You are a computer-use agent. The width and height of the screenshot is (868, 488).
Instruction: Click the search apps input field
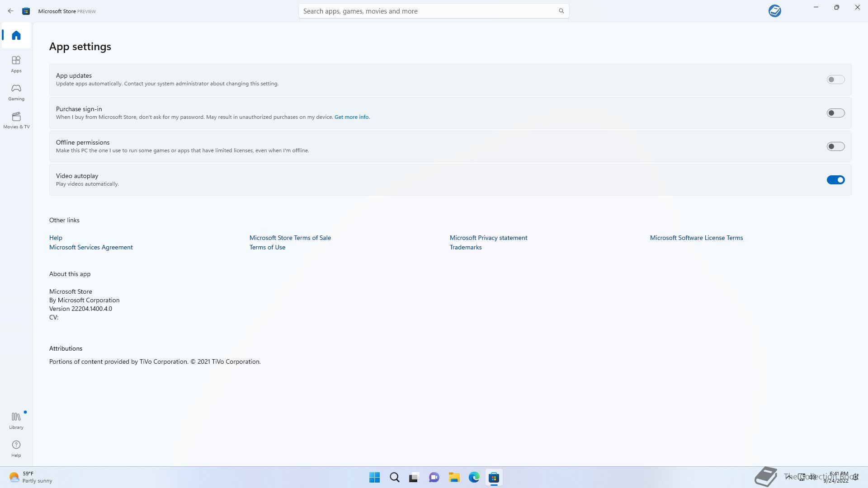pyautogui.click(x=434, y=11)
